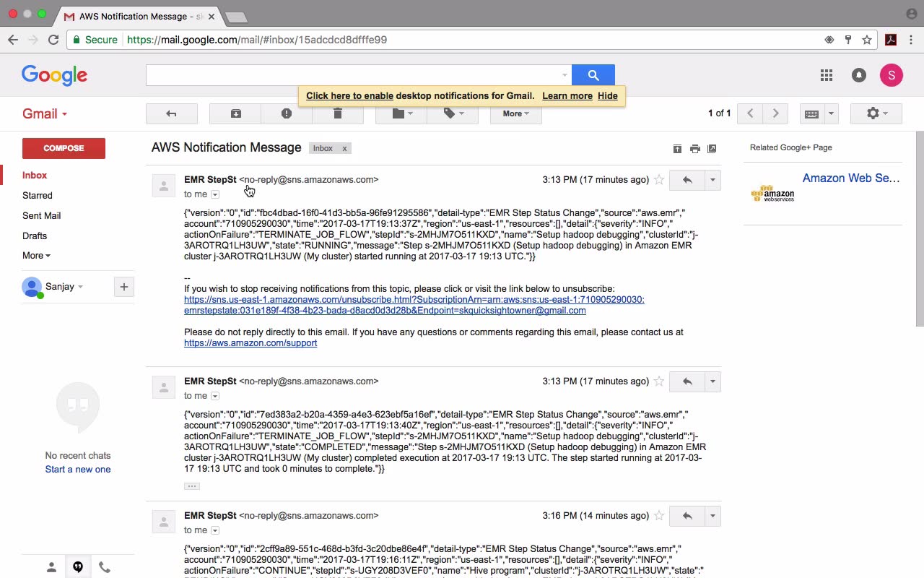The image size is (924, 578).
Task: Star the 3:13 PM RUNNING status message
Action: (x=659, y=180)
